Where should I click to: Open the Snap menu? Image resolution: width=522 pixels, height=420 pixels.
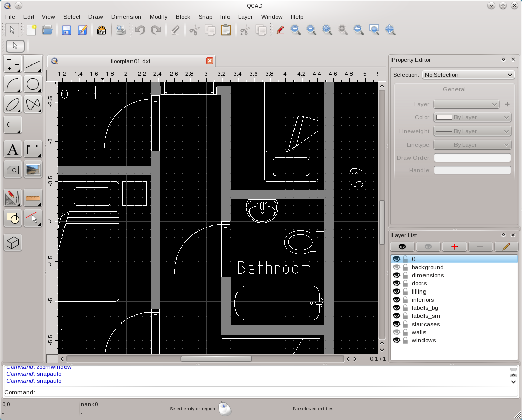click(x=205, y=17)
